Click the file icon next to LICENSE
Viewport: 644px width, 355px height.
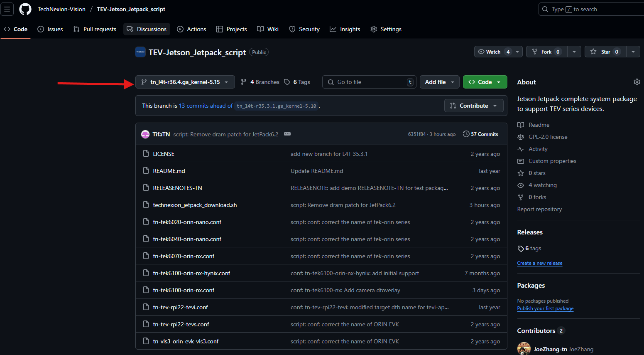tap(146, 153)
